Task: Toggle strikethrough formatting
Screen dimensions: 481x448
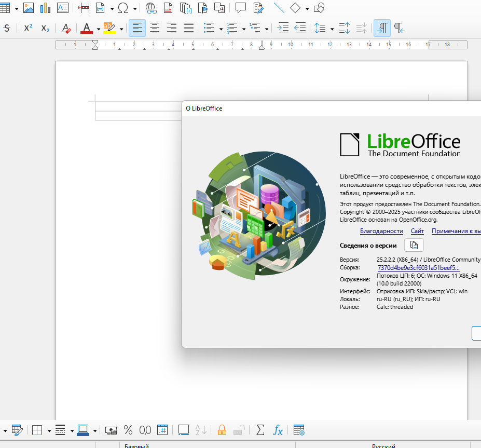Action: [7, 28]
